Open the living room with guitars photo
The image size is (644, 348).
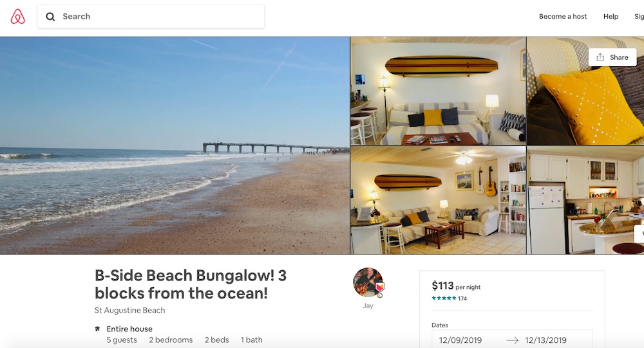click(x=438, y=200)
